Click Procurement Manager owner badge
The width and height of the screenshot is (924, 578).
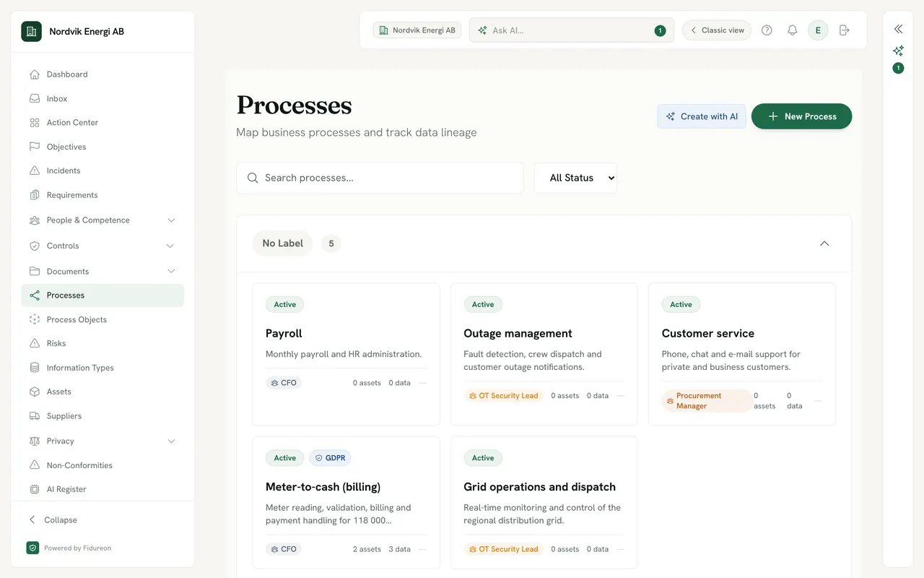707,401
